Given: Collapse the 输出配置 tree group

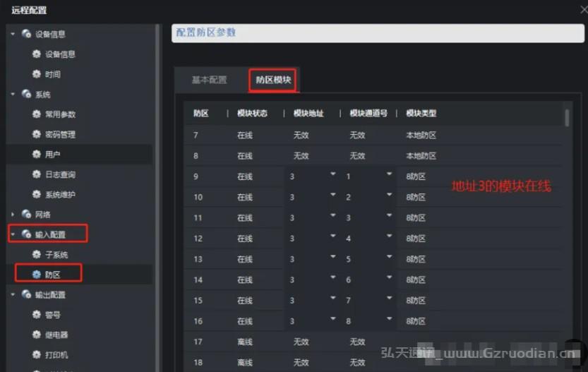Looking at the screenshot, I should [x=13, y=294].
